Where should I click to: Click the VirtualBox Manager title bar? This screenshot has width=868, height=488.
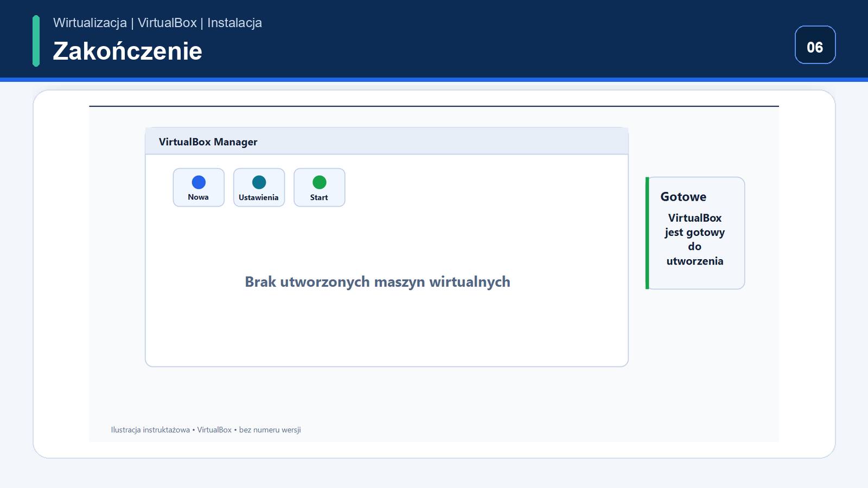[x=387, y=142]
